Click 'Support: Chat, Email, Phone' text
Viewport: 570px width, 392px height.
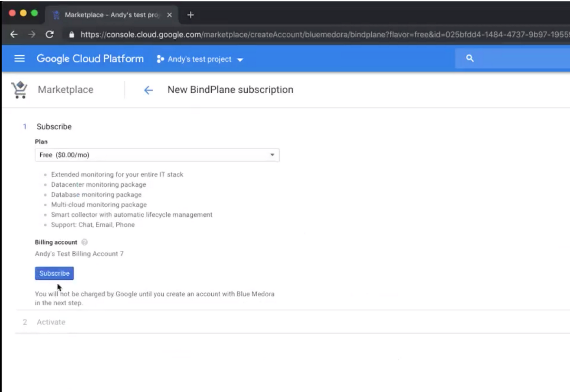click(x=93, y=225)
